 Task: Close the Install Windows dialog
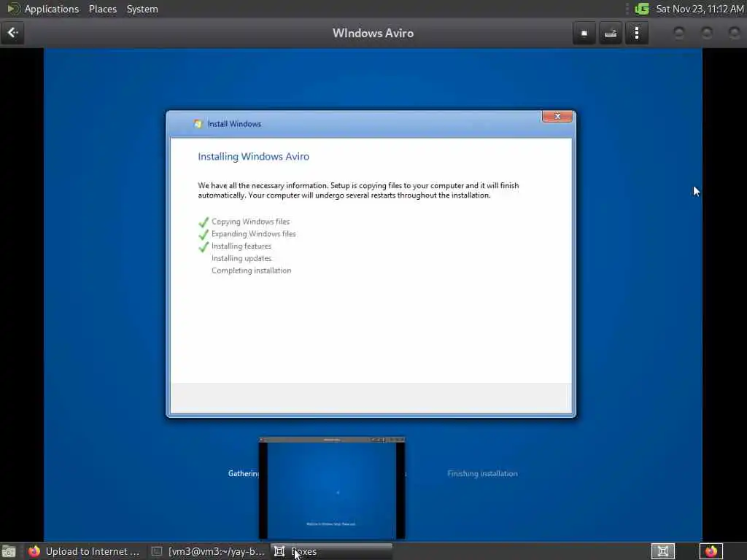pyautogui.click(x=557, y=116)
